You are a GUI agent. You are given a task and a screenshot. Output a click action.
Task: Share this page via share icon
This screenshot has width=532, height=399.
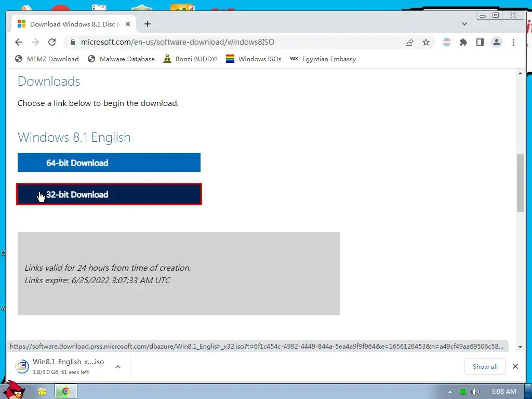click(x=409, y=42)
